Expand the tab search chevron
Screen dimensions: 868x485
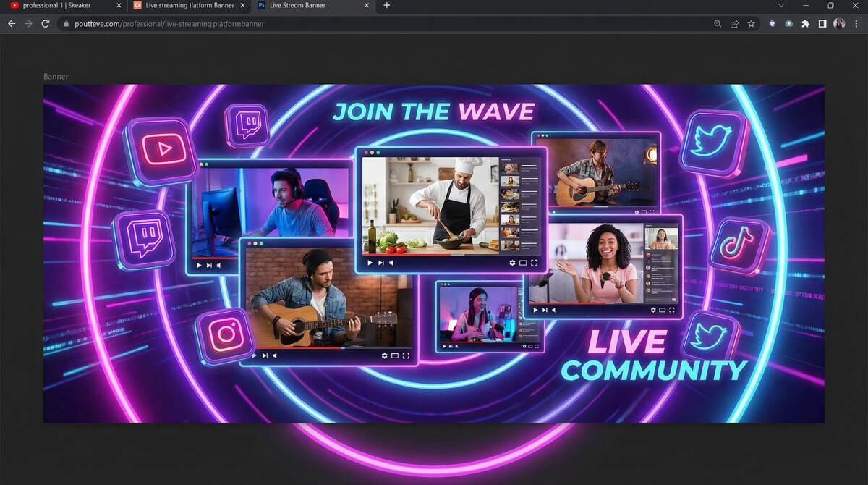pyautogui.click(x=781, y=6)
